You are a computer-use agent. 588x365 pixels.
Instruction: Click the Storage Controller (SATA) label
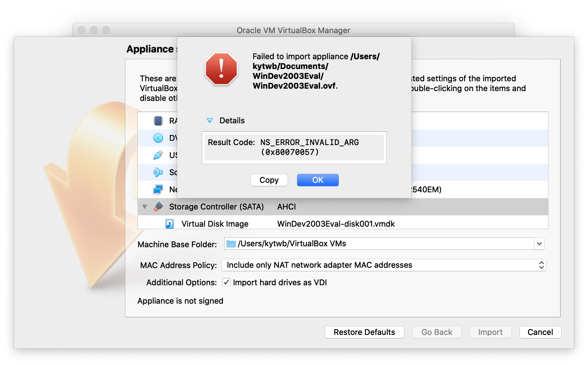(x=216, y=207)
